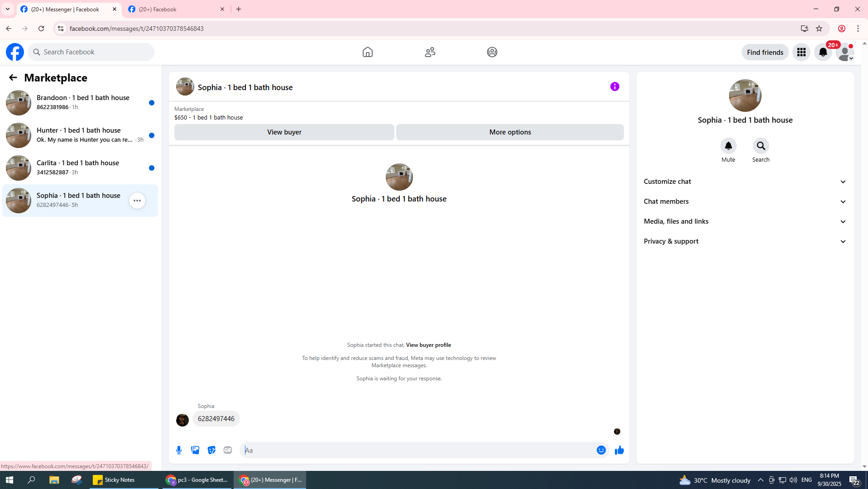Go back in browser history
Image resolution: width=868 pixels, height=489 pixels.
9,29
